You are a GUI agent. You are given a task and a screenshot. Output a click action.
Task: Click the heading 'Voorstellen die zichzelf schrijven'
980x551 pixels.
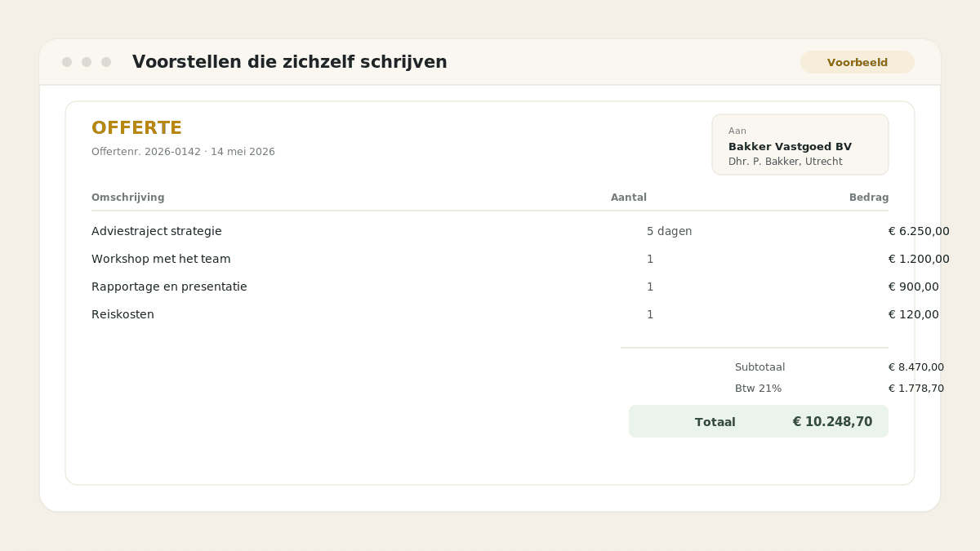289,62
